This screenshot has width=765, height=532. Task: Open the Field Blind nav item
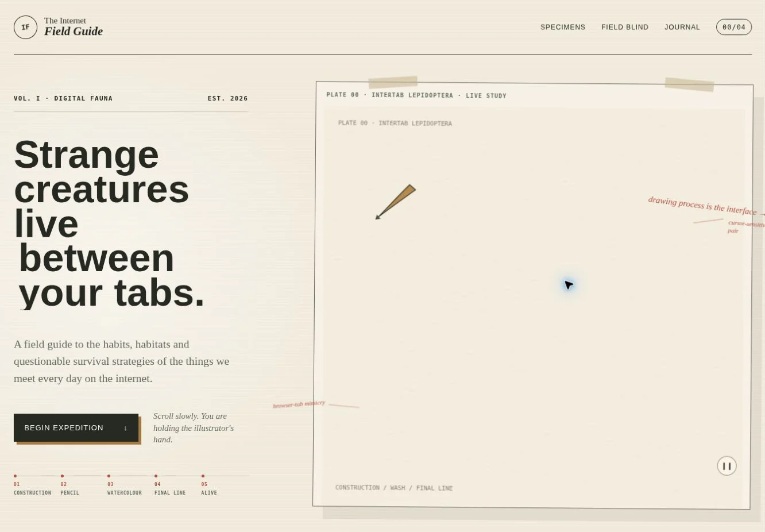[625, 27]
